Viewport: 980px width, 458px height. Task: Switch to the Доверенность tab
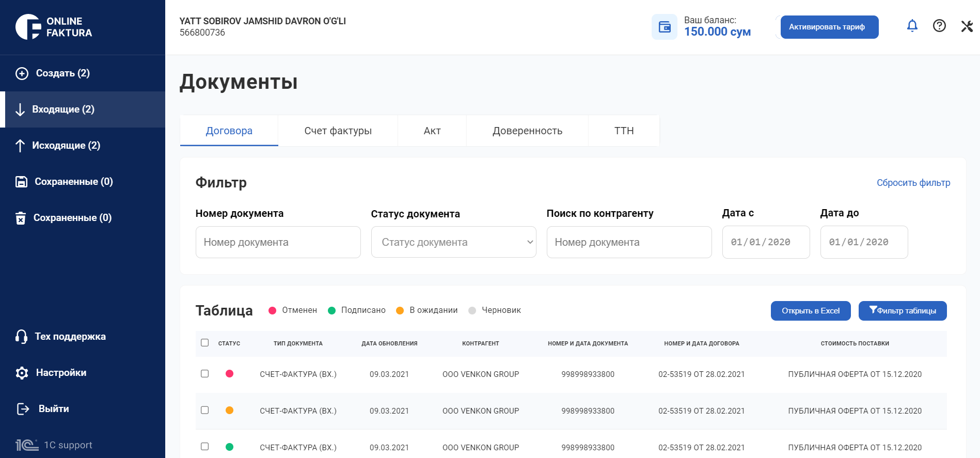pos(527,131)
